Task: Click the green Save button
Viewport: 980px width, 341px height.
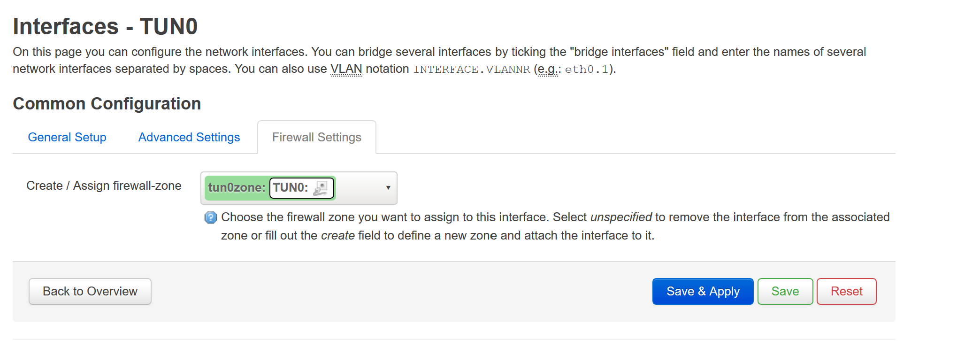Action: click(785, 291)
